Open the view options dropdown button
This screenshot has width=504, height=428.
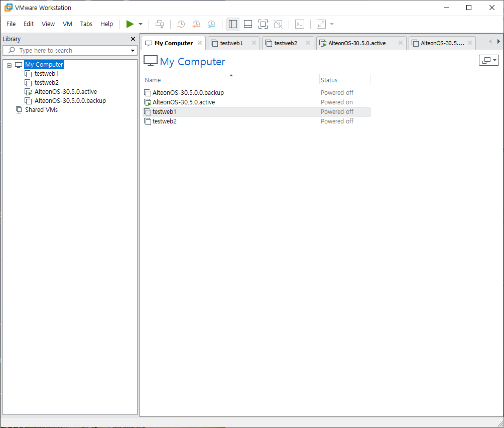pyautogui.click(x=488, y=60)
